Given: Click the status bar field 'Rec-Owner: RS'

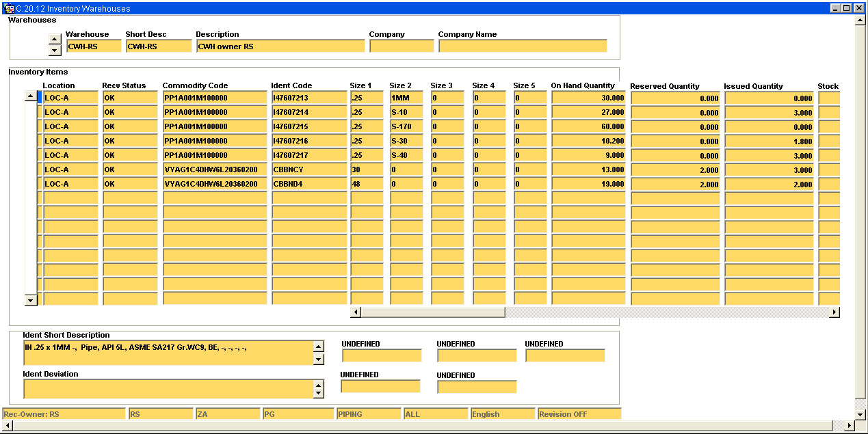Looking at the screenshot, I should [x=64, y=414].
